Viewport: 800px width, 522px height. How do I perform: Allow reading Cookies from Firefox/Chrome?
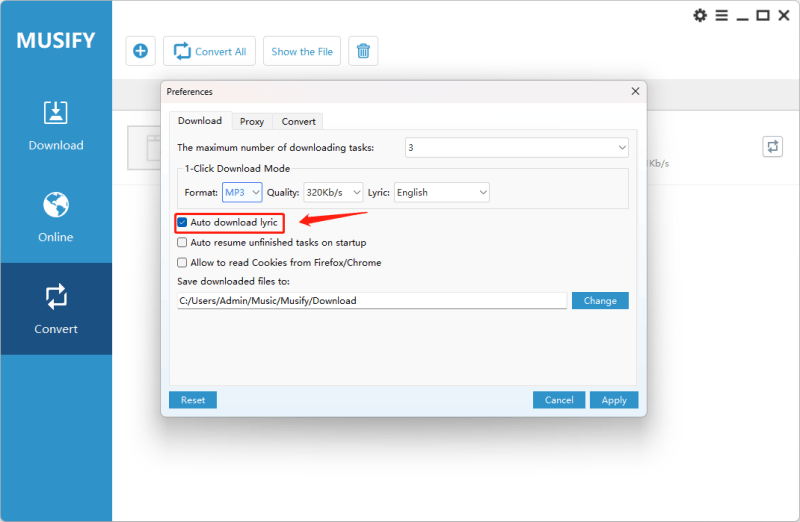click(183, 262)
